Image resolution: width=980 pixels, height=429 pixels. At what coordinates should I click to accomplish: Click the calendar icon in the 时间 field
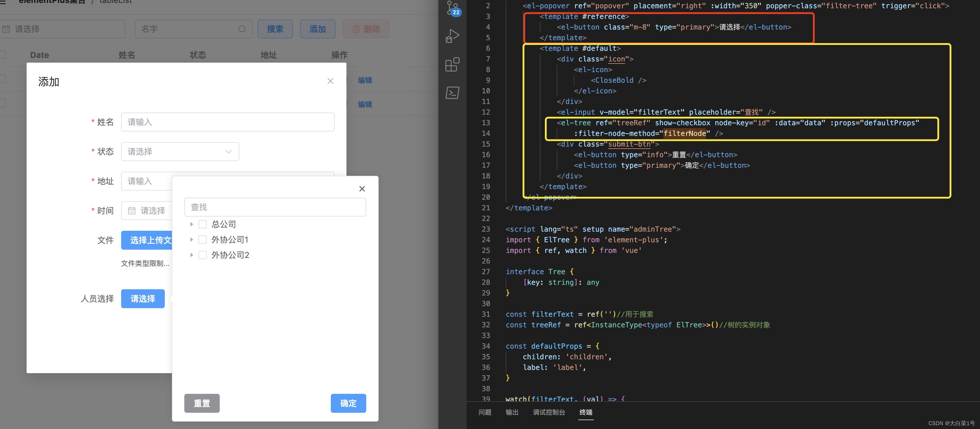click(x=132, y=210)
